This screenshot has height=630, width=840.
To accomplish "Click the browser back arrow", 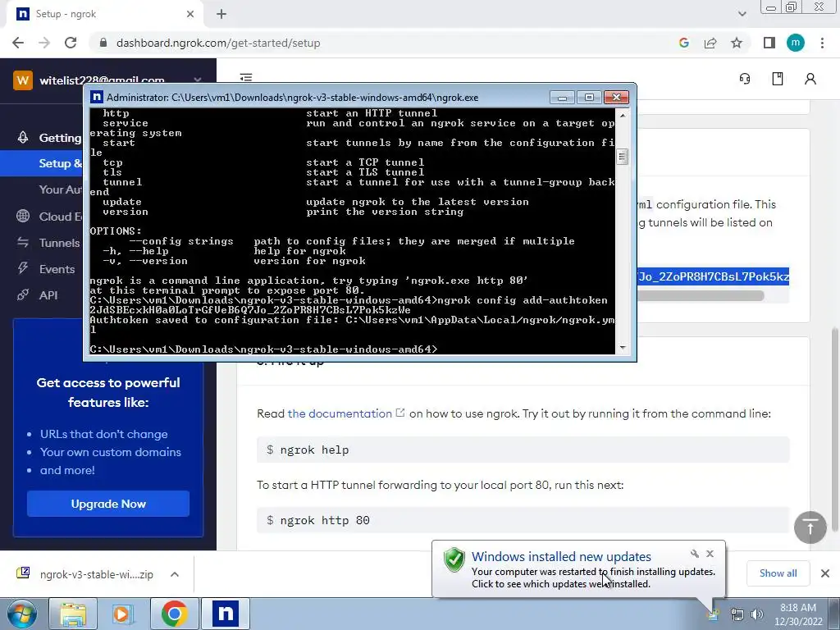I will click(18, 43).
